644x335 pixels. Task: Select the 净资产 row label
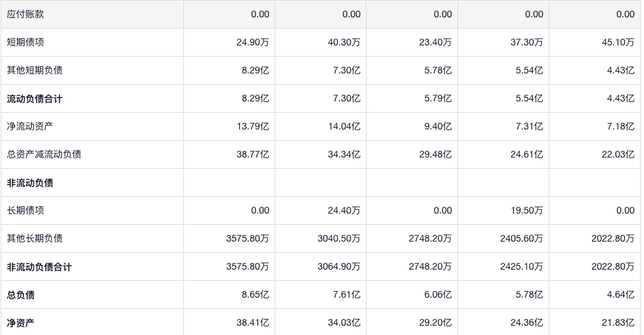[x=21, y=323]
